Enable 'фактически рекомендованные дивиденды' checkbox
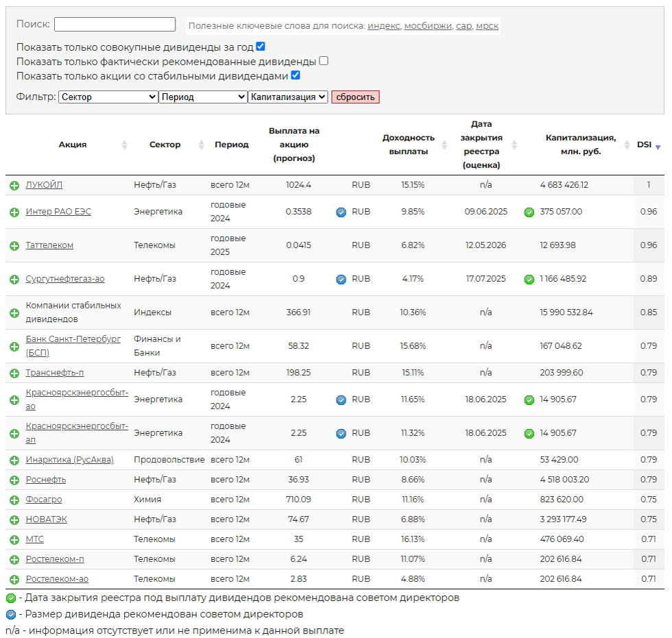 pos(324,61)
